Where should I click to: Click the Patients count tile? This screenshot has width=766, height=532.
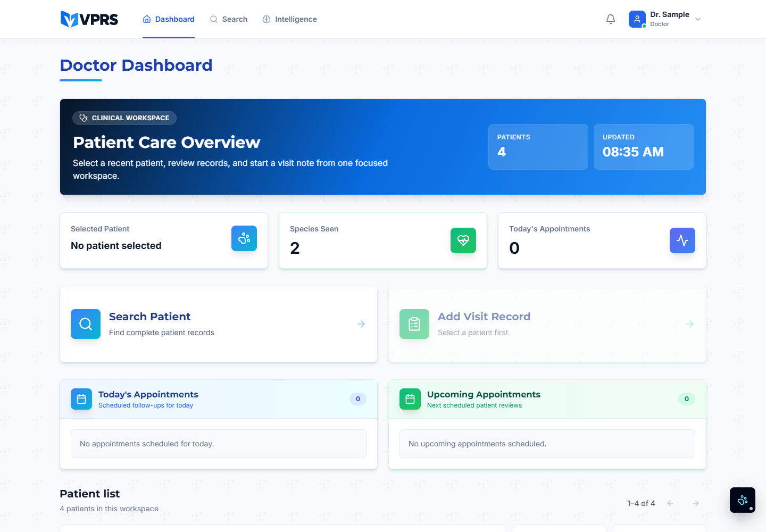pyautogui.click(x=538, y=147)
